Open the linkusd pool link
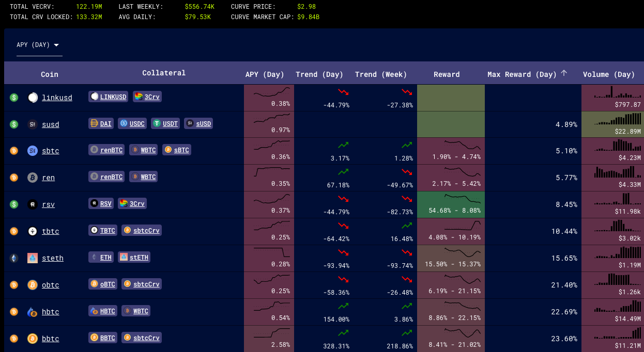This screenshot has height=352, width=644. click(x=57, y=97)
